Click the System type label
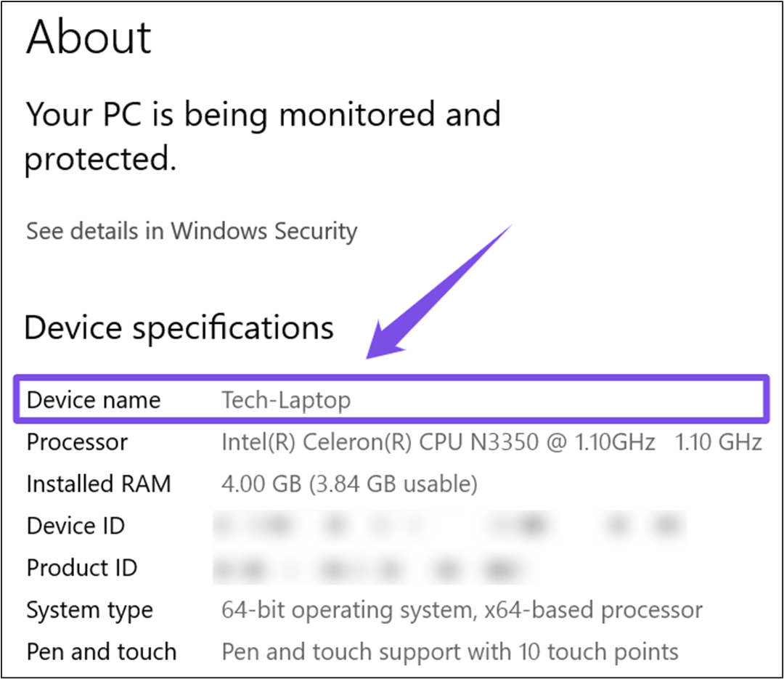 point(90,610)
